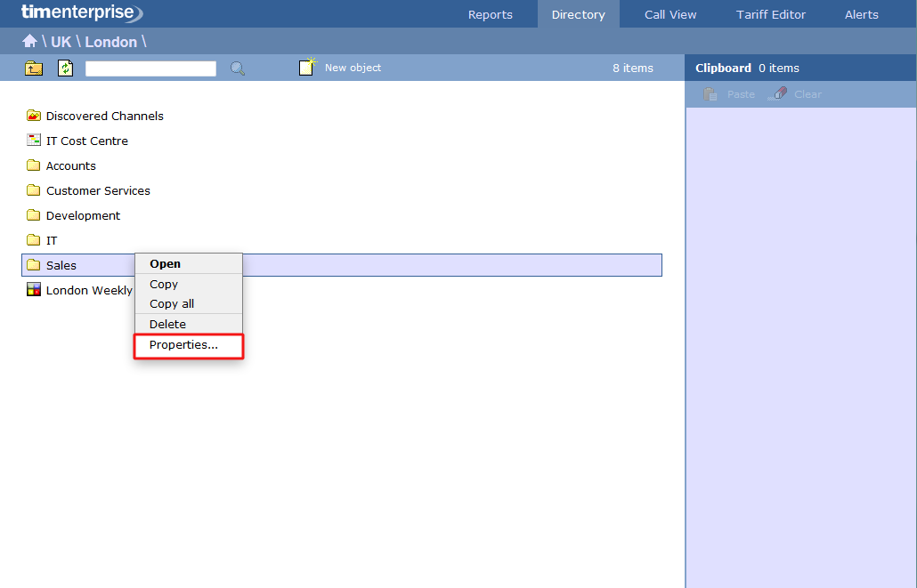917x588 pixels.
Task: Choose Delete from the context menu
Action: pos(167,325)
